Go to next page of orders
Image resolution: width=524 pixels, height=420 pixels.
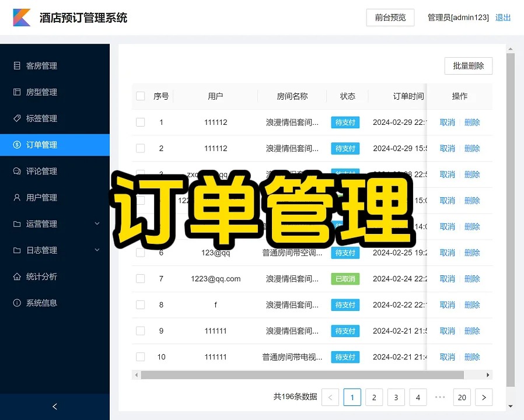(x=484, y=397)
